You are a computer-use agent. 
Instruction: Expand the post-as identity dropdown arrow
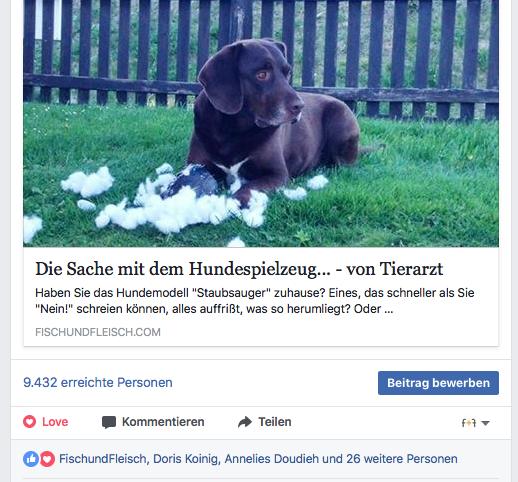tap(486, 423)
